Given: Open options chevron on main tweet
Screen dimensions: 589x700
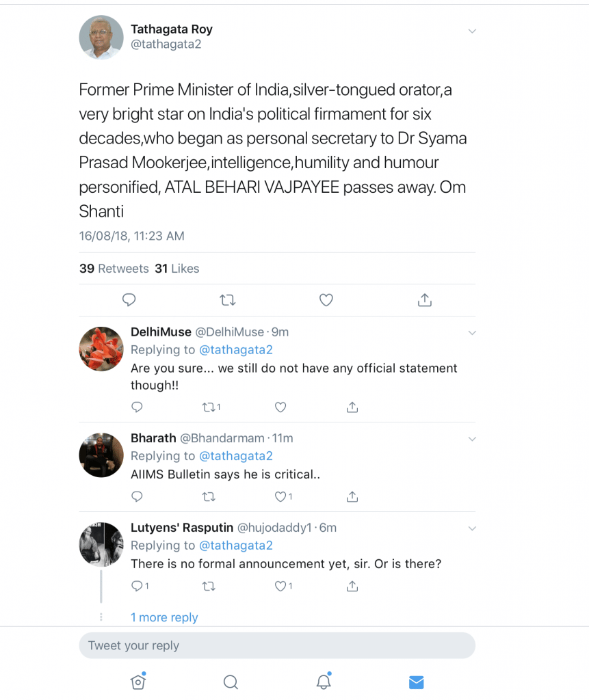Looking at the screenshot, I should 471,31.
